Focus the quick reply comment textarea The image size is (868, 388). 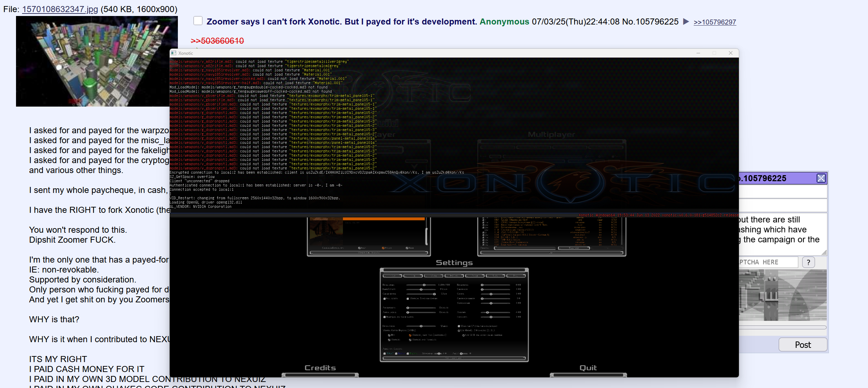coord(783,234)
